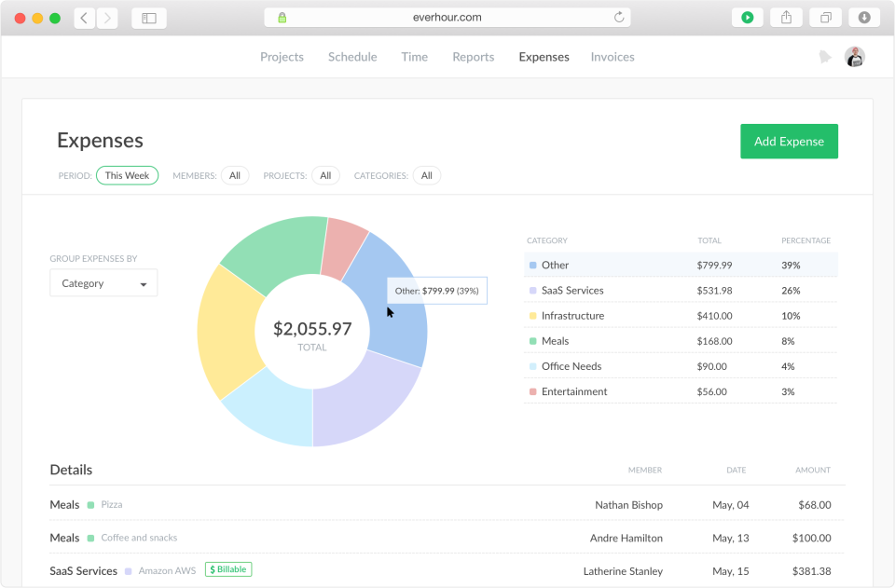Open the Categories 'All' filter
Viewport: 895px width, 588px height.
click(427, 176)
